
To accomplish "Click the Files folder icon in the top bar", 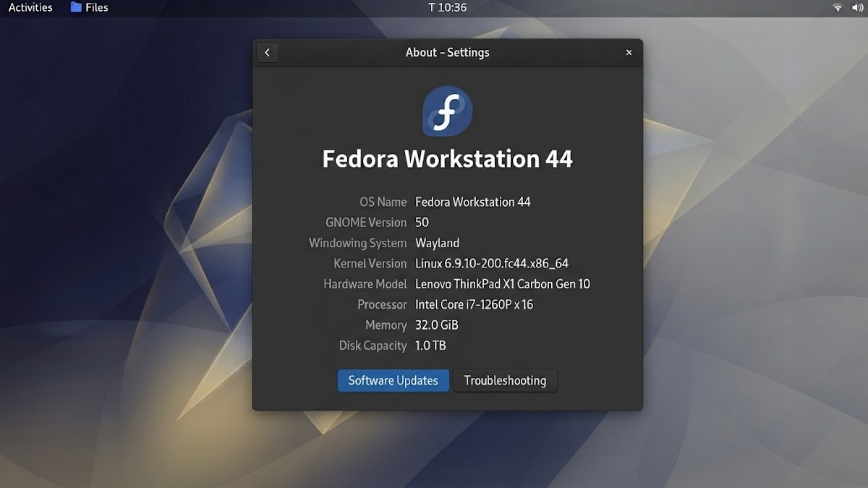I will tap(76, 7).
